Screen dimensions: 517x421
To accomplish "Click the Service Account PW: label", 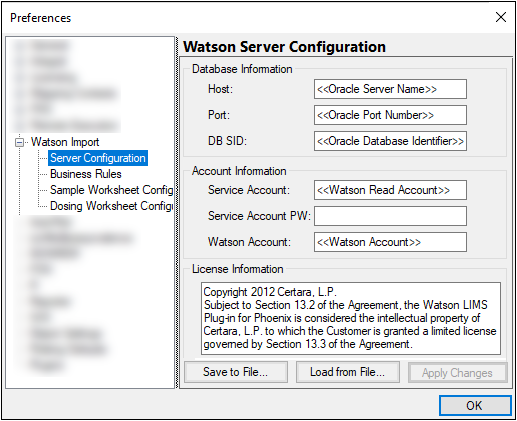I will point(259,216).
